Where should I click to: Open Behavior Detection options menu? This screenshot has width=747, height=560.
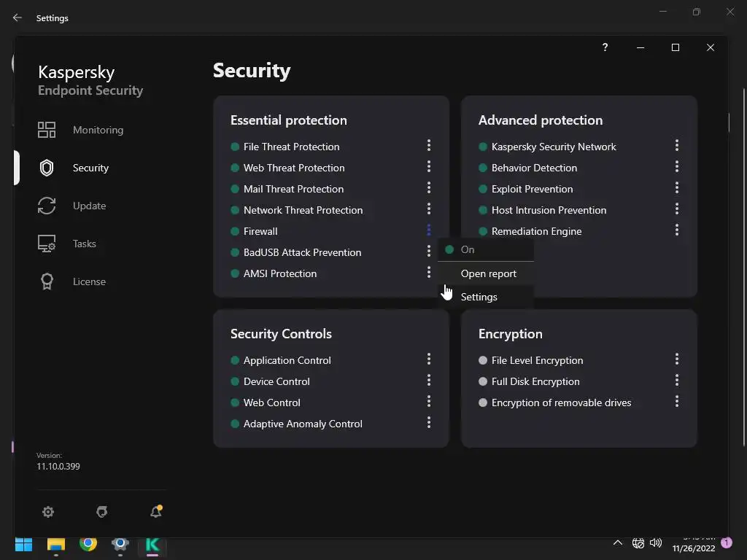pos(676,166)
